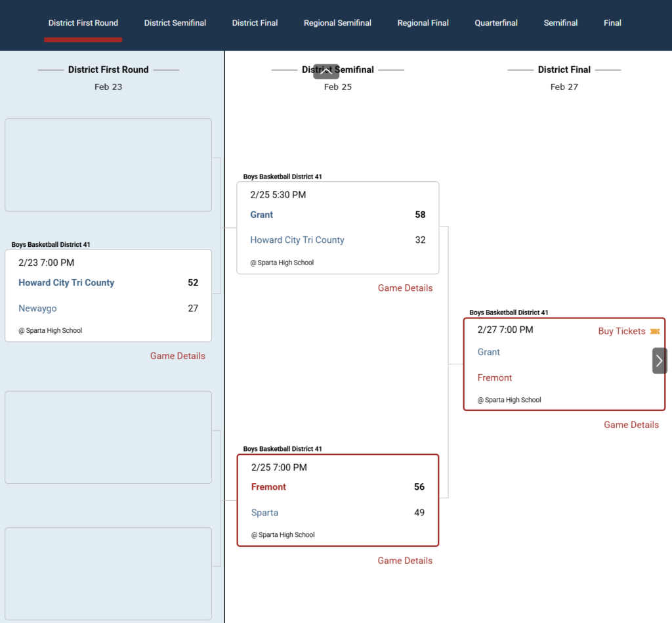Open Game Details for Fremont vs Sparta
This screenshot has height=623, width=672.
[405, 561]
